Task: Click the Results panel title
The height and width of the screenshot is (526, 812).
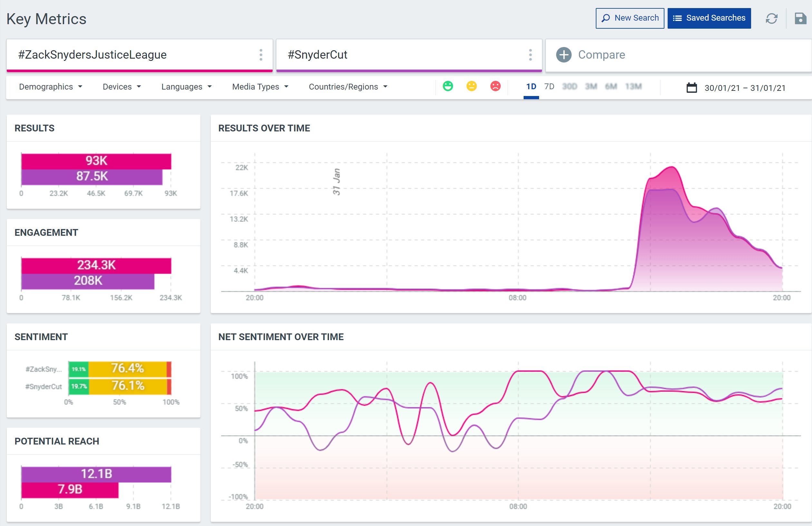Action: click(x=34, y=128)
